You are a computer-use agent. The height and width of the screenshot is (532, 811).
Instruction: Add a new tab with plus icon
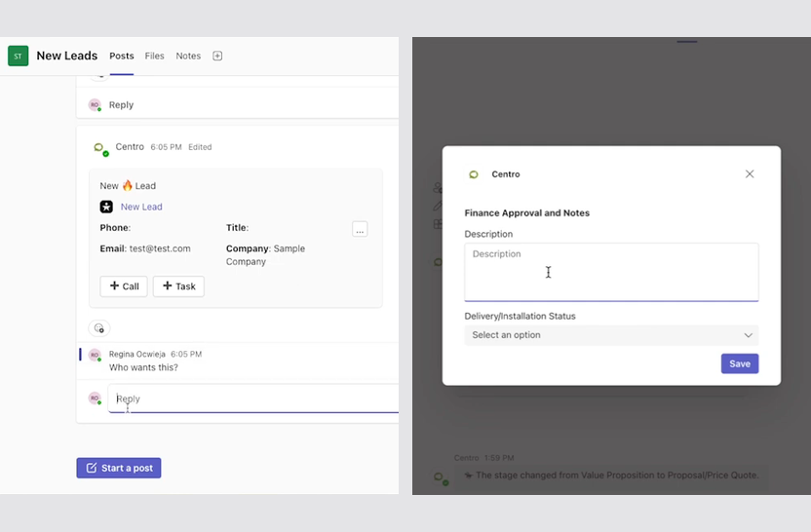click(x=217, y=56)
